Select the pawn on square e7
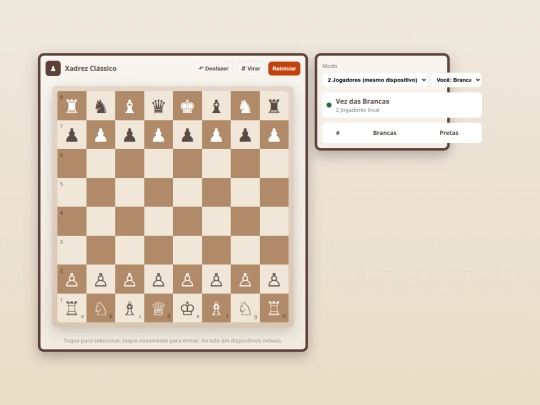540x405 pixels. (x=187, y=135)
